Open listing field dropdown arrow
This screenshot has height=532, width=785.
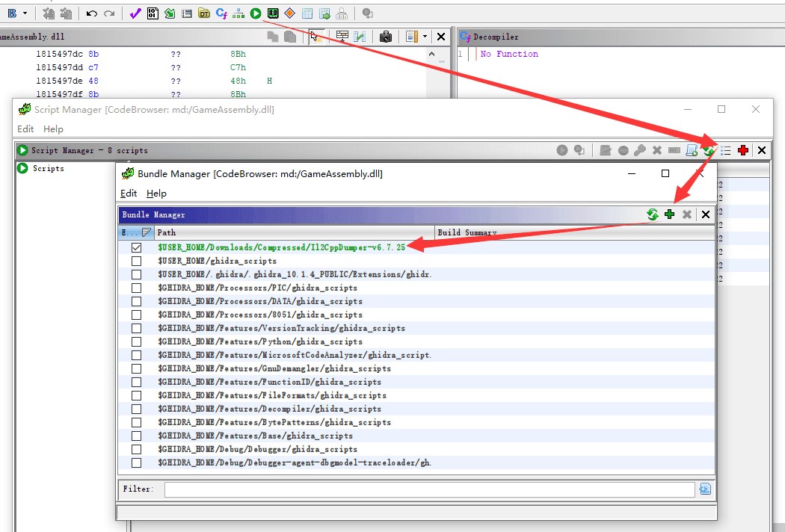425,37
